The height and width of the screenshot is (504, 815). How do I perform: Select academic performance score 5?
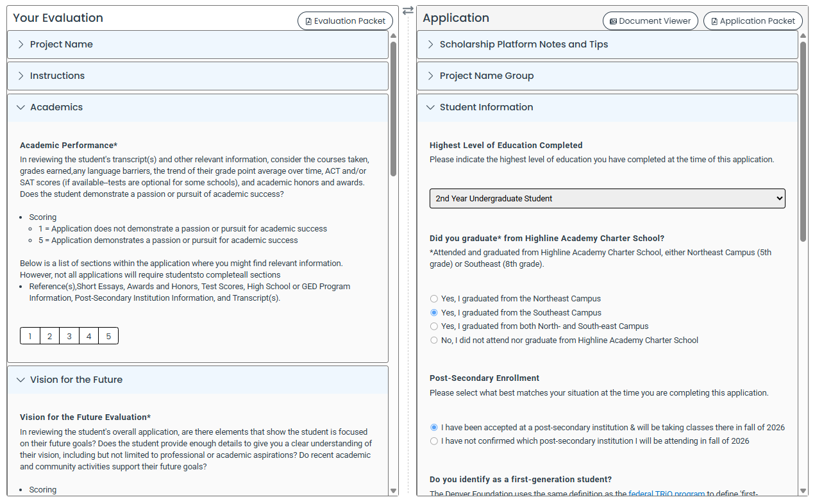[x=108, y=336]
